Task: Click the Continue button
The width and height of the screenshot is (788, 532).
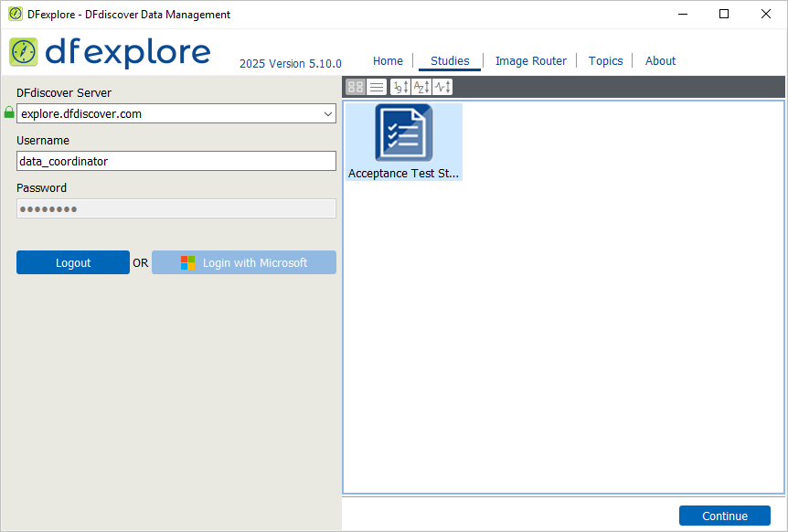Action: coord(725,516)
